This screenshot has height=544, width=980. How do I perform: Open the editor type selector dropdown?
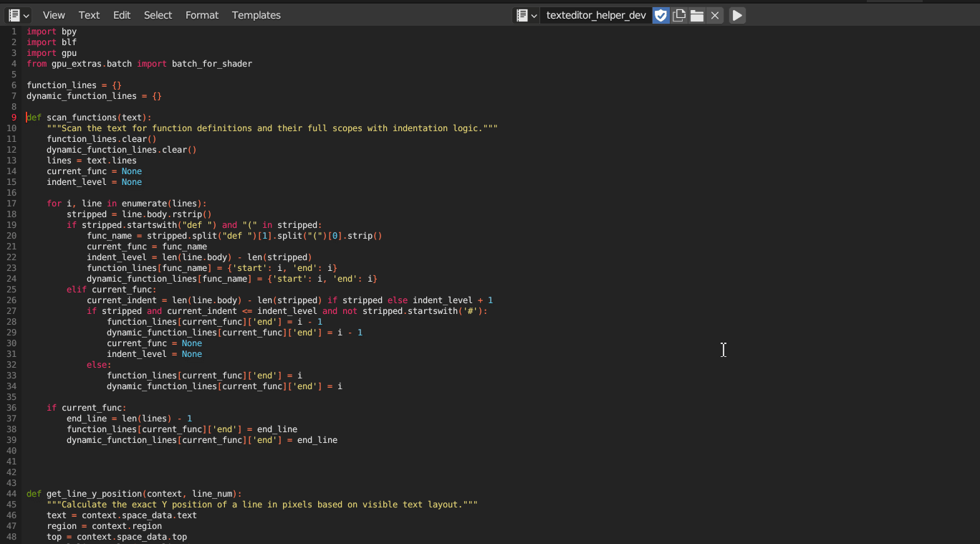tap(19, 15)
